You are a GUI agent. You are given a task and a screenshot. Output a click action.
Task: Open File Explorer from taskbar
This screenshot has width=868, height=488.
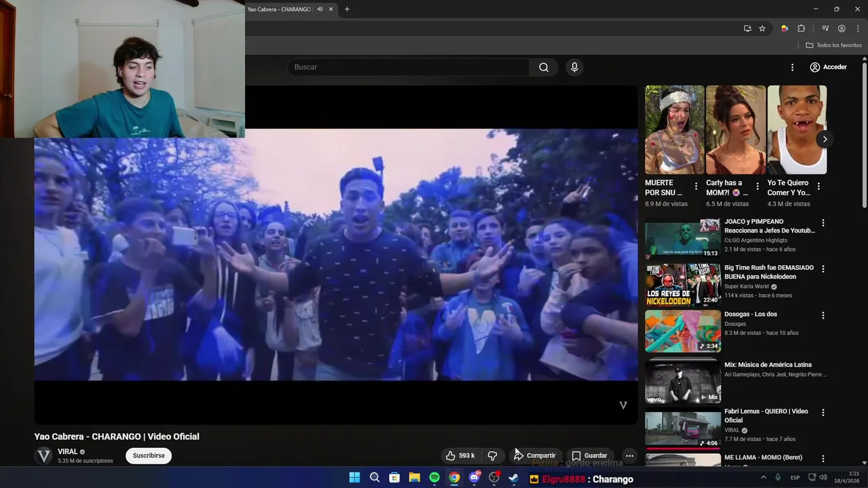tap(414, 478)
